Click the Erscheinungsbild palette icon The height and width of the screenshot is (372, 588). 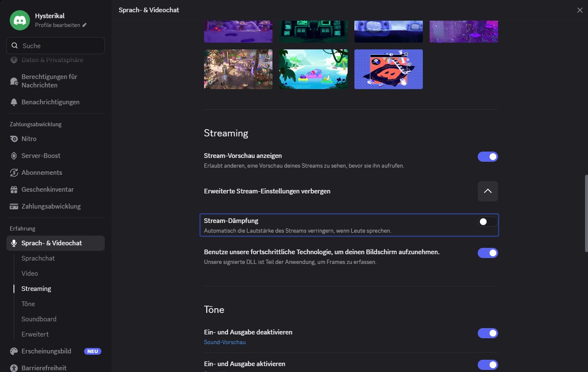tap(14, 351)
